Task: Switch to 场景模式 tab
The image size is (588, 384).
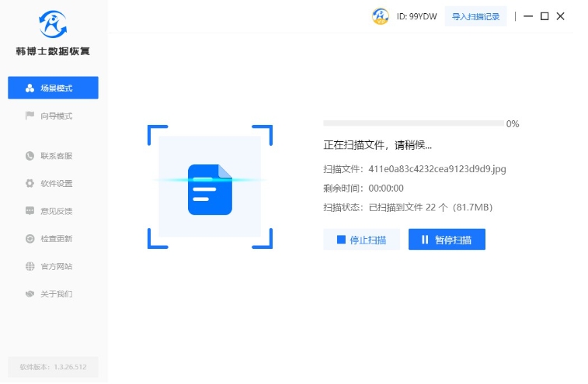Action: [x=53, y=88]
